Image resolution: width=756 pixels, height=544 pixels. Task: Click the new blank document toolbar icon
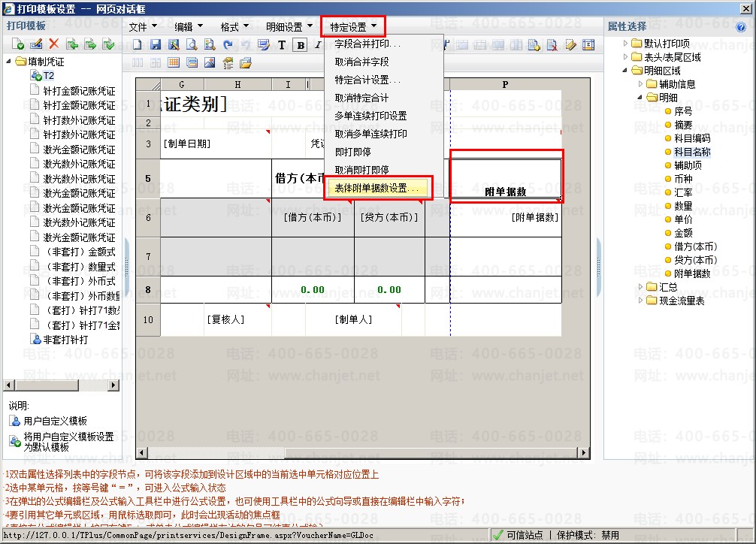[138, 45]
